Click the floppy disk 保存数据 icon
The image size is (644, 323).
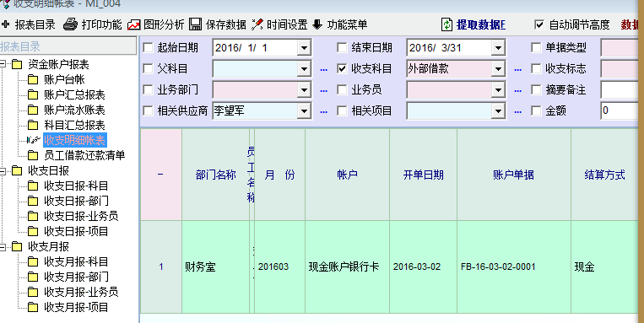click(196, 24)
